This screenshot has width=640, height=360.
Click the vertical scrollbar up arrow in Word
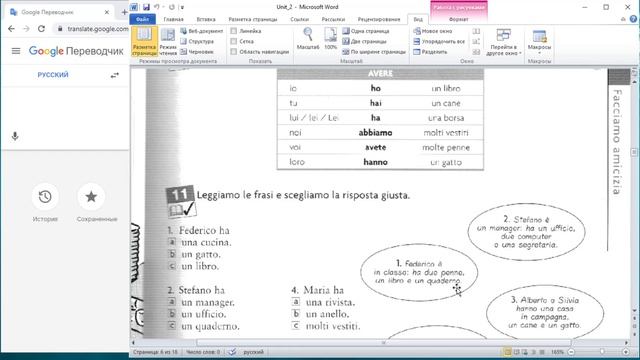634,81
